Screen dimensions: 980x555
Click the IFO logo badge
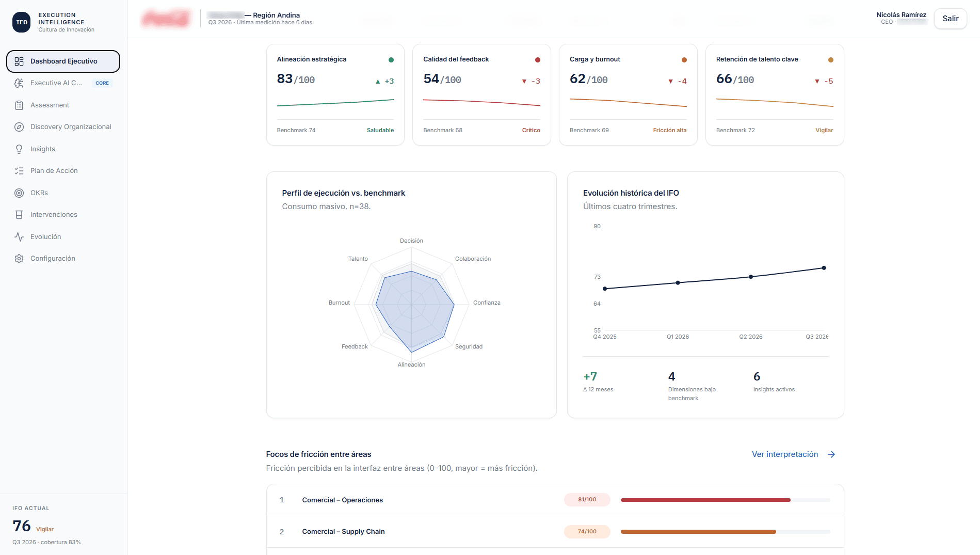point(22,22)
